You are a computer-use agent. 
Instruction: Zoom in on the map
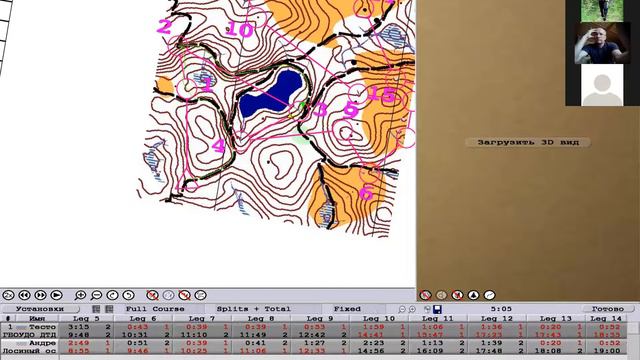[80, 295]
